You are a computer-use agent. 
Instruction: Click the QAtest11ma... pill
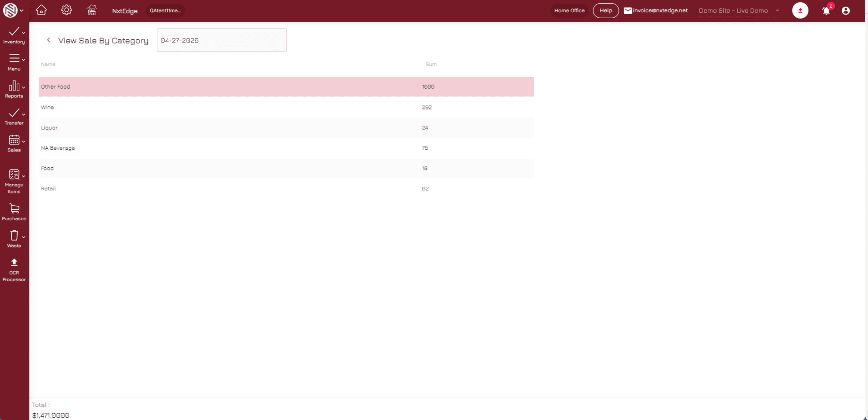point(165,10)
